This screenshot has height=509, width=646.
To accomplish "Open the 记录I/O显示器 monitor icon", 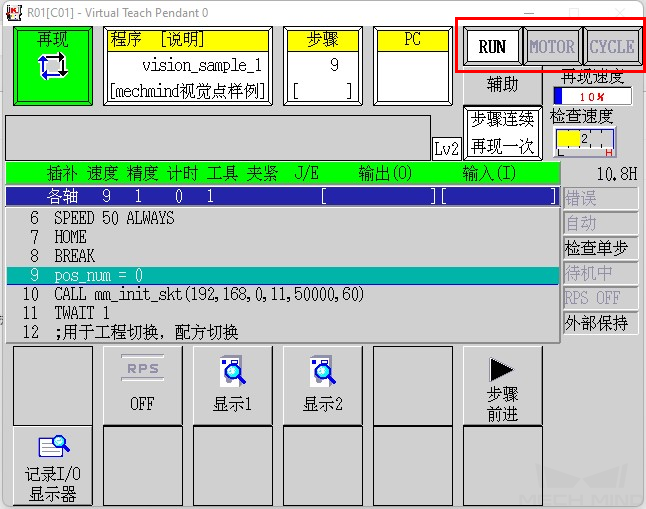I will pos(53,466).
